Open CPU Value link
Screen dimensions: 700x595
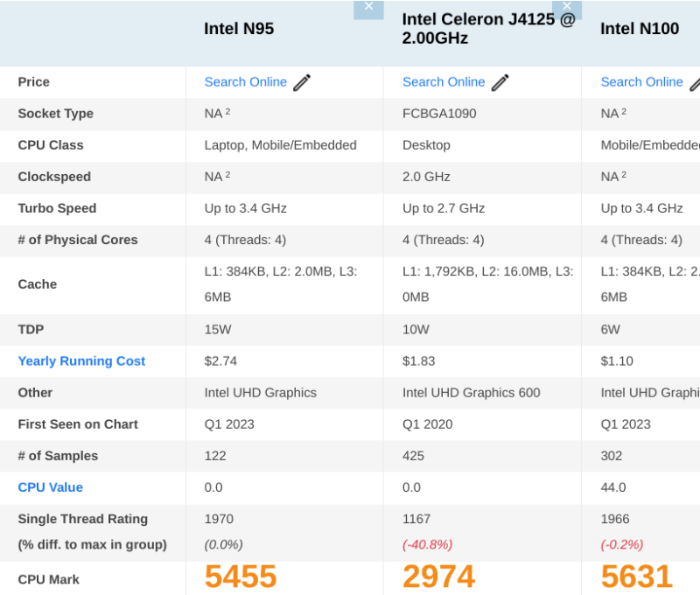coord(51,487)
